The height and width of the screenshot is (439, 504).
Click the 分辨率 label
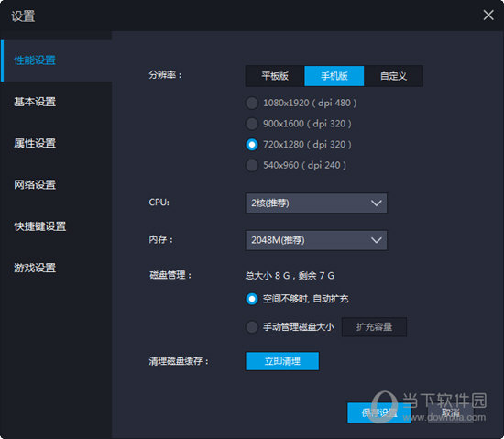[x=165, y=75]
